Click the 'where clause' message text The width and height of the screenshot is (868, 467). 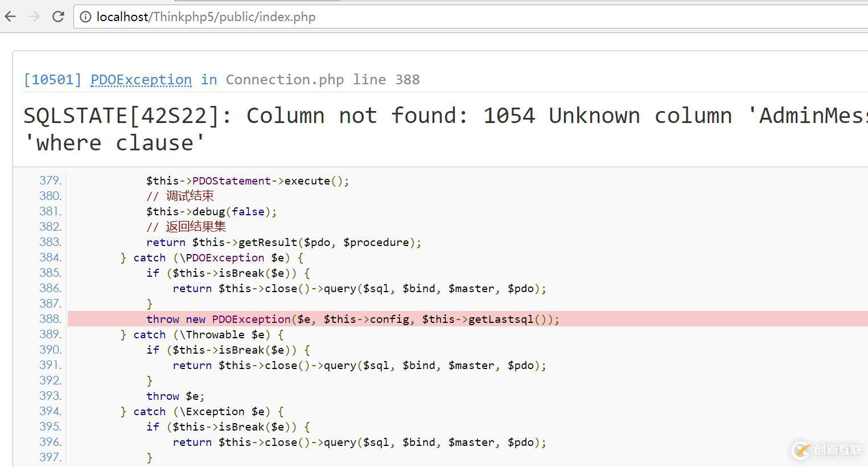pyautogui.click(x=114, y=143)
